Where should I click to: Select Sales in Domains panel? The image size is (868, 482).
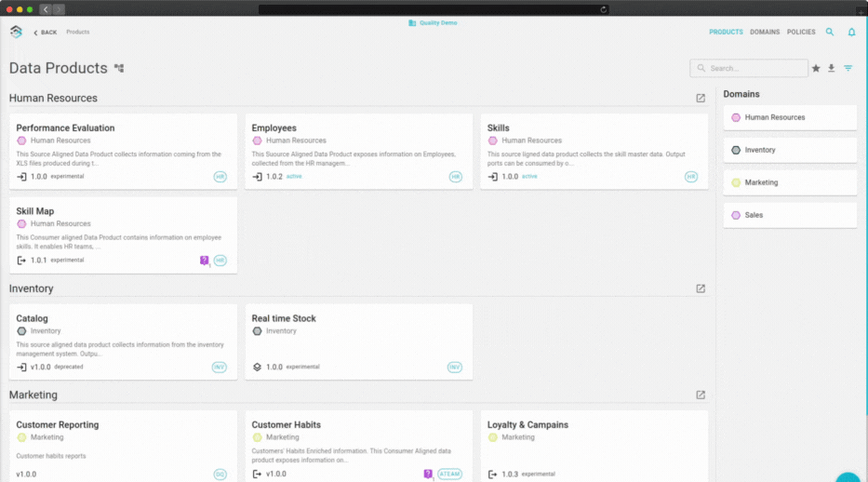coord(790,215)
